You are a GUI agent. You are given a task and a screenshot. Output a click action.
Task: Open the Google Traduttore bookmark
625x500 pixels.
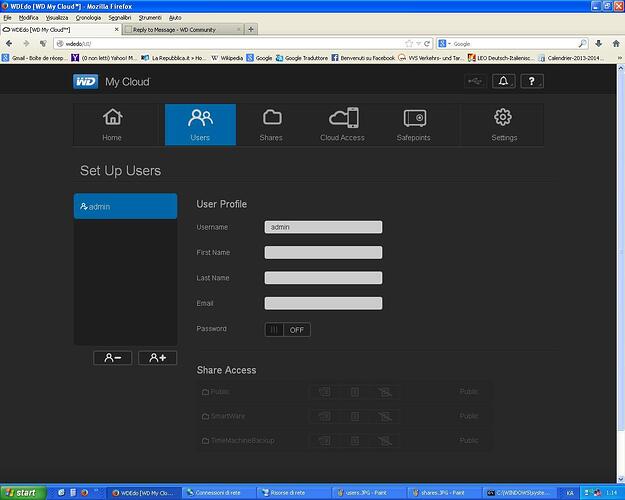pyautogui.click(x=302, y=58)
